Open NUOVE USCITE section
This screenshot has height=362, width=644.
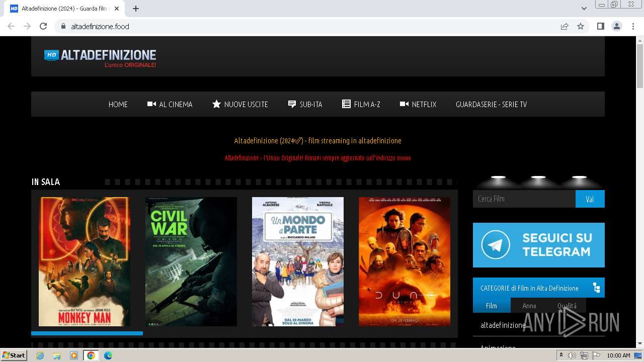click(x=240, y=104)
